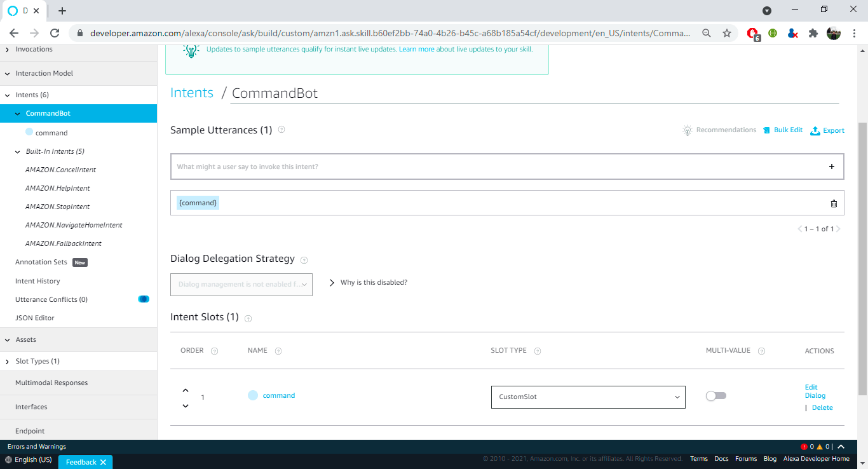
Task: Show utterance Recommendations
Action: click(719, 130)
